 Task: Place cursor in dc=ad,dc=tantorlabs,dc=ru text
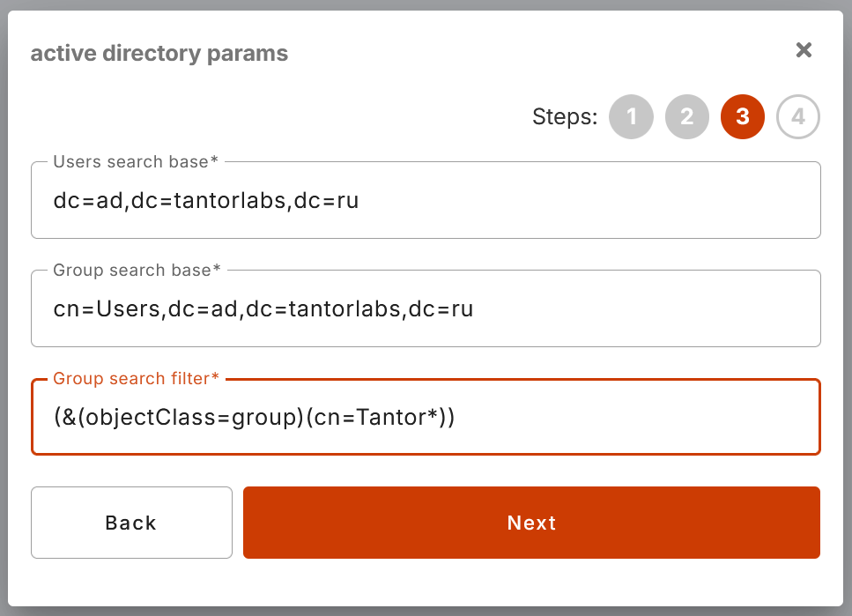point(206,201)
